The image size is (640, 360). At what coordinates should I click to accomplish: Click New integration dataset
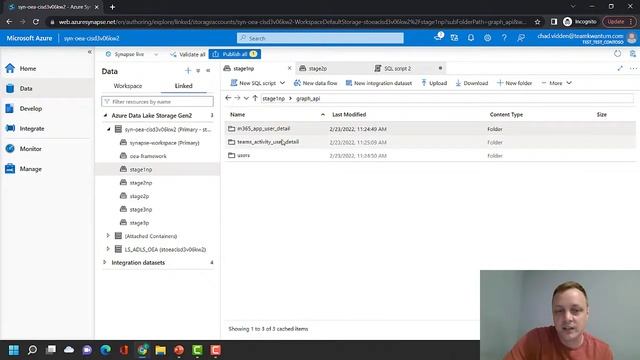point(379,83)
